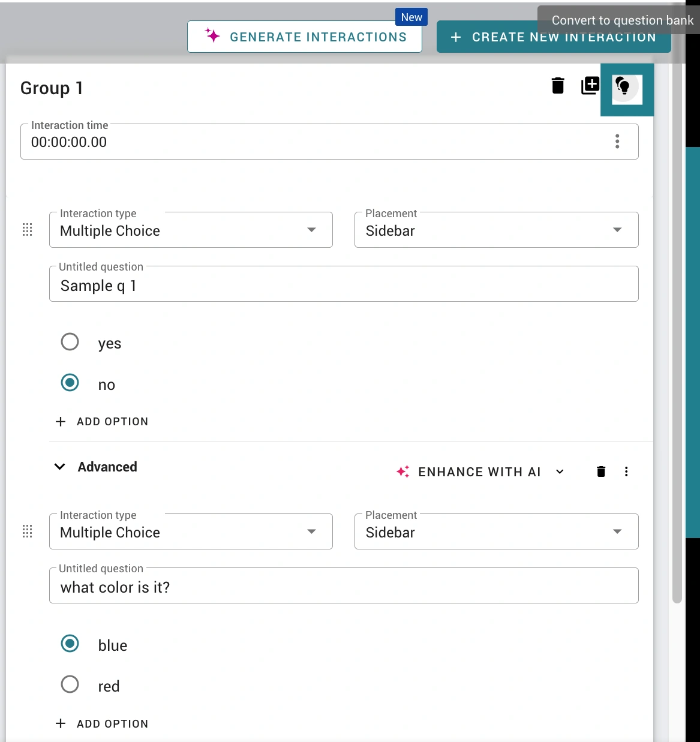Viewport: 700px width, 742px height.
Task: Click Generate Interactions button
Action: coord(305,37)
